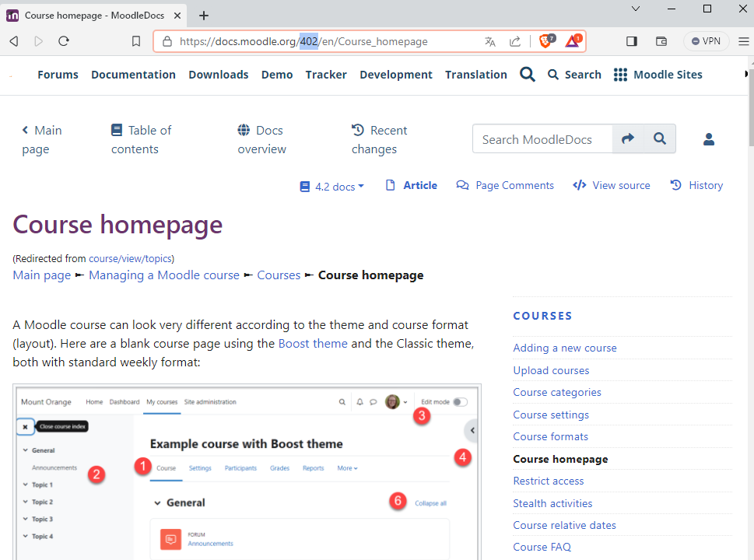Screen dimensions: 754x560
Task: Click the Go arrow button beside search field
Action: tap(628, 139)
